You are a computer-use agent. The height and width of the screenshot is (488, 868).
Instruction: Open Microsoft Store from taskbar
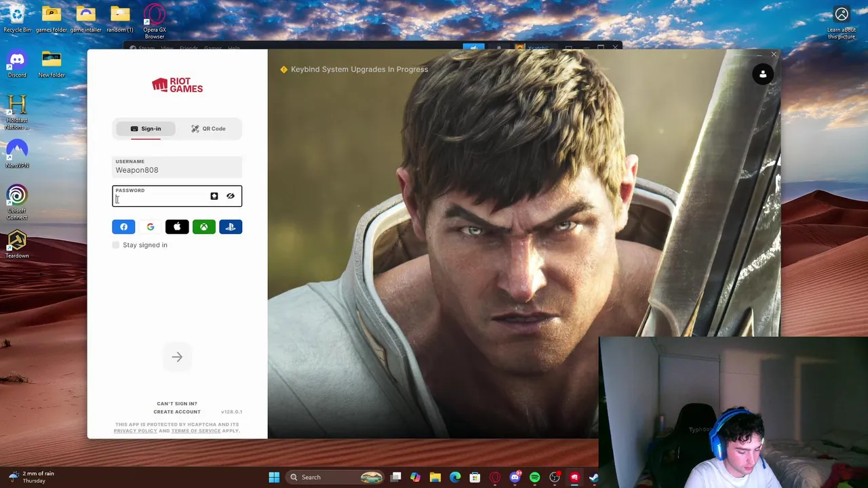click(x=475, y=477)
